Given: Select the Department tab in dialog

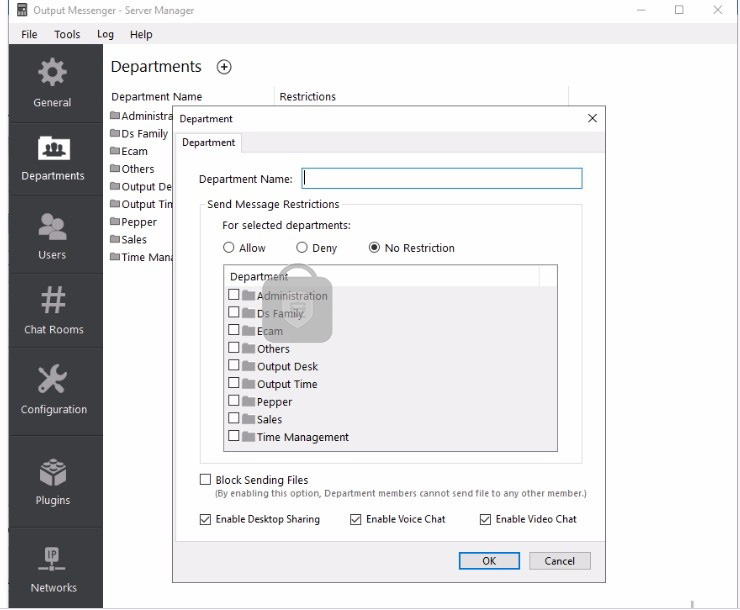Looking at the screenshot, I should coord(209,142).
